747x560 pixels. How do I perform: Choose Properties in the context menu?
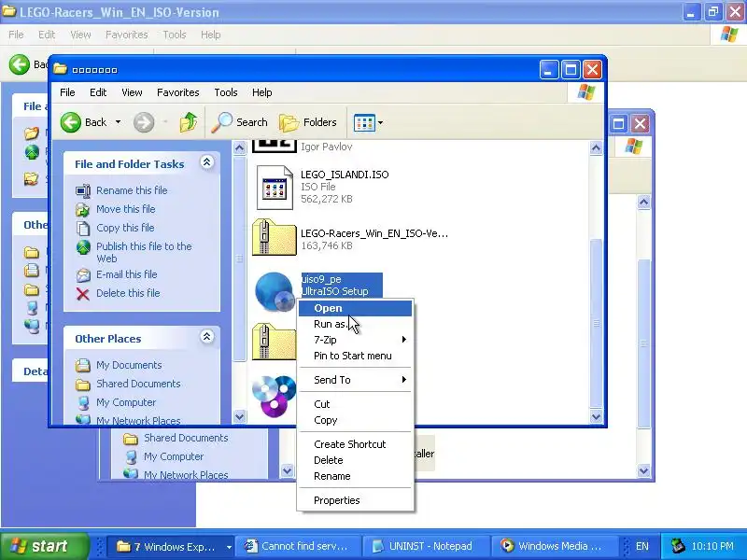pyautogui.click(x=355, y=500)
